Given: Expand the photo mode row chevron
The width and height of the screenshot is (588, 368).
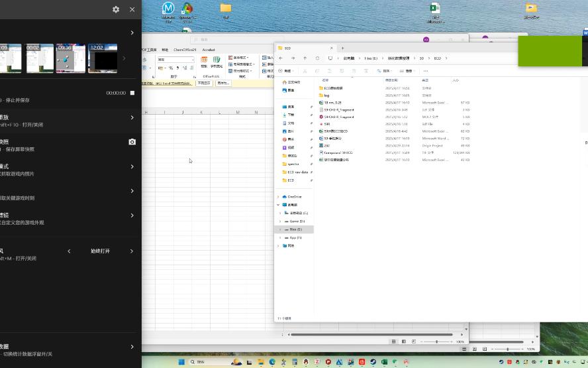Looking at the screenshot, I should [x=132, y=166].
